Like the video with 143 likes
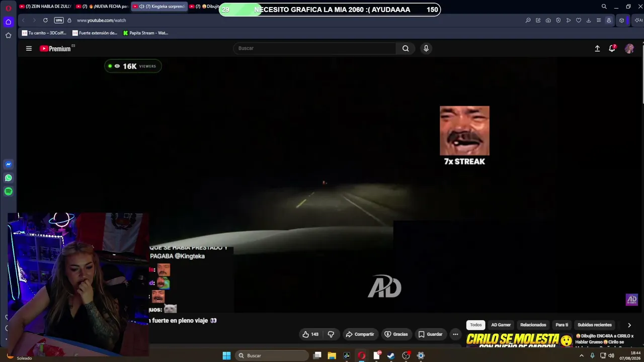This screenshot has width=644, height=362. click(x=310, y=334)
